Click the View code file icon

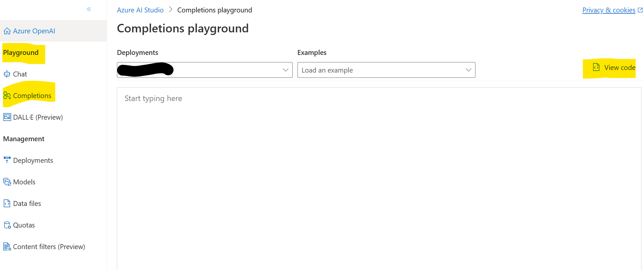coord(596,67)
